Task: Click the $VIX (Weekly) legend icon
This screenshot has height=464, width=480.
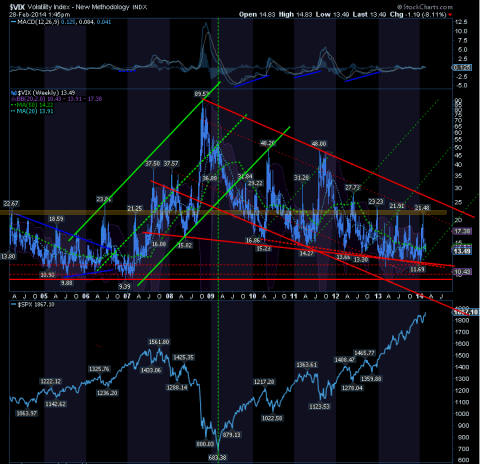Action: coord(14,93)
